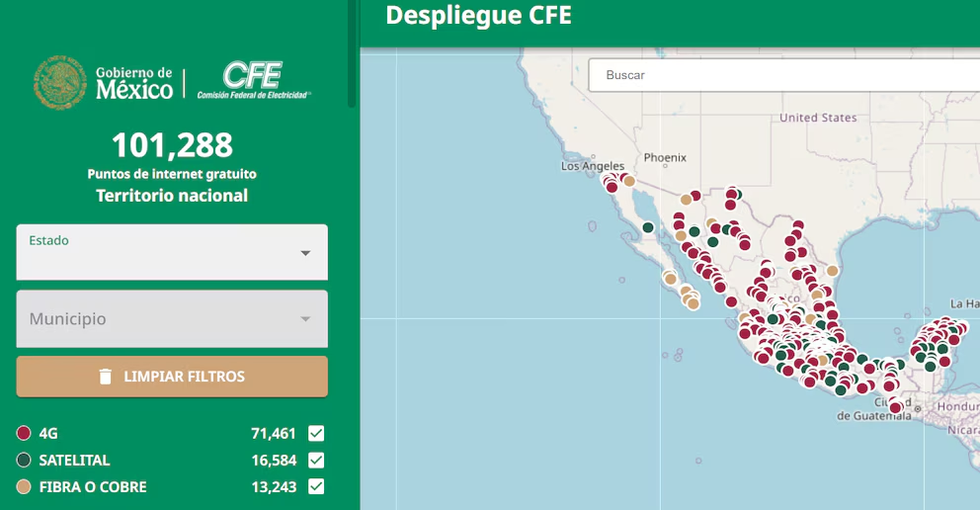Click the Municipio selection field
Screen dimensions: 980x510
pyautogui.click(x=158, y=319)
